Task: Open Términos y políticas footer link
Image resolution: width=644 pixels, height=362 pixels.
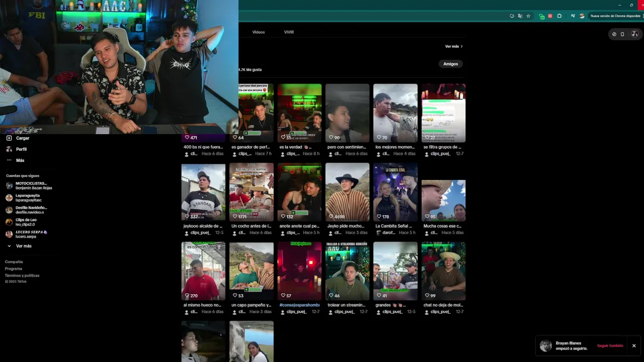Action: point(22,276)
